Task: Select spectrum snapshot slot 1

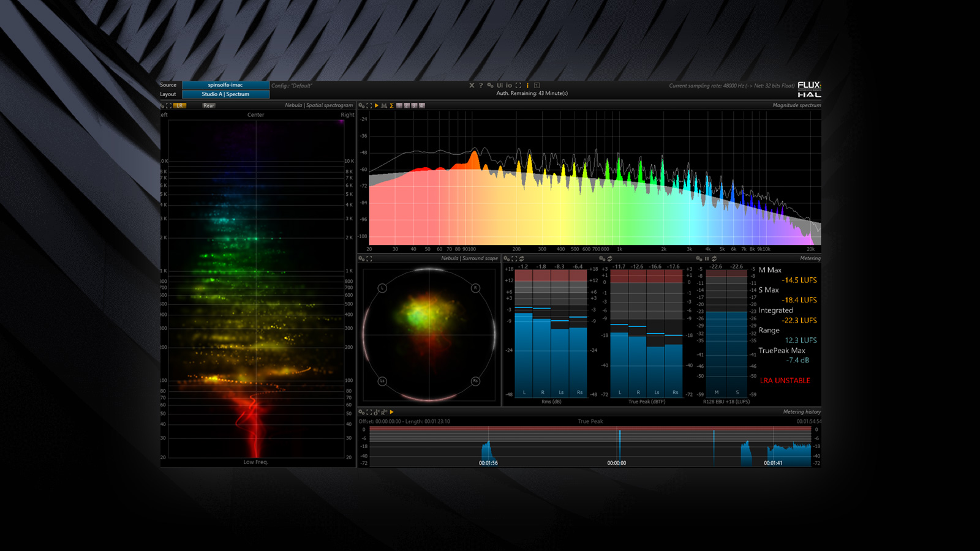Action: [x=399, y=105]
